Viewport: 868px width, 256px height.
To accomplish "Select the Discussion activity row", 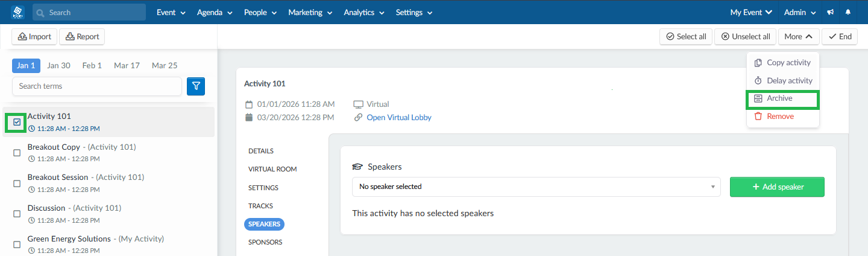I will tap(109, 214).
